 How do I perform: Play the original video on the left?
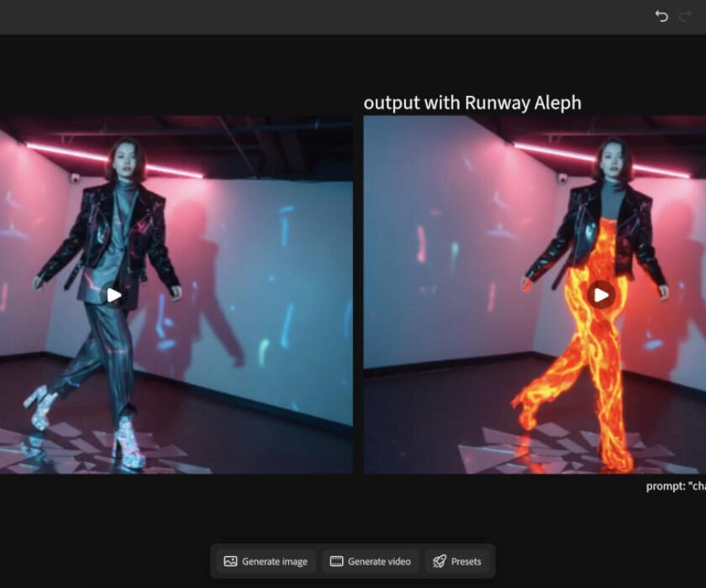113,295
